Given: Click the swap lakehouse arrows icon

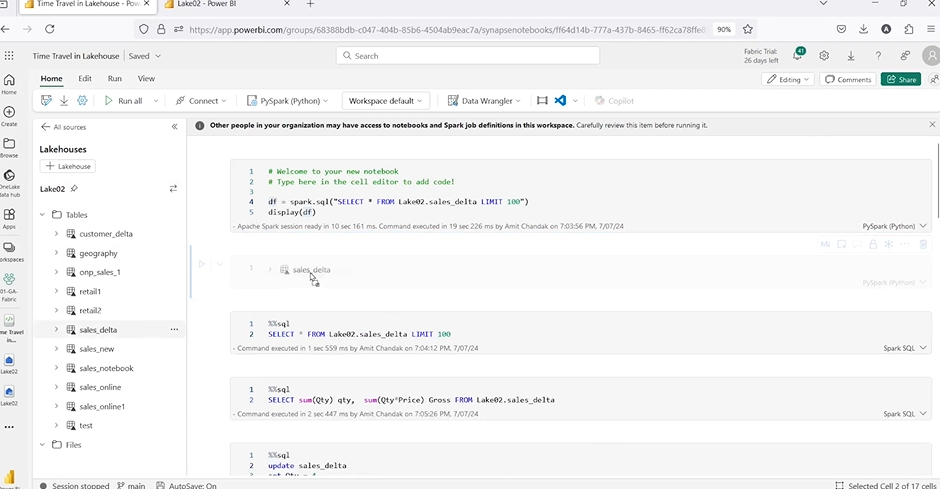Looking at the screenshot, I should (173, 189).
